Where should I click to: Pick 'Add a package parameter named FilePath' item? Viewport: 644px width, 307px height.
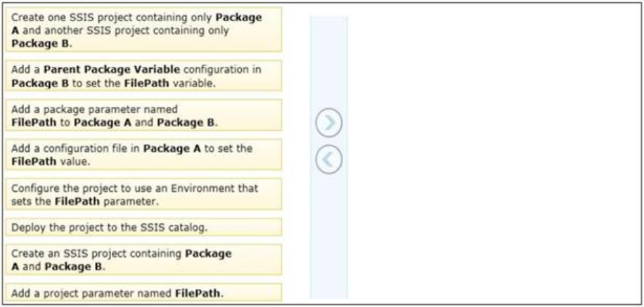coord(143,115)
